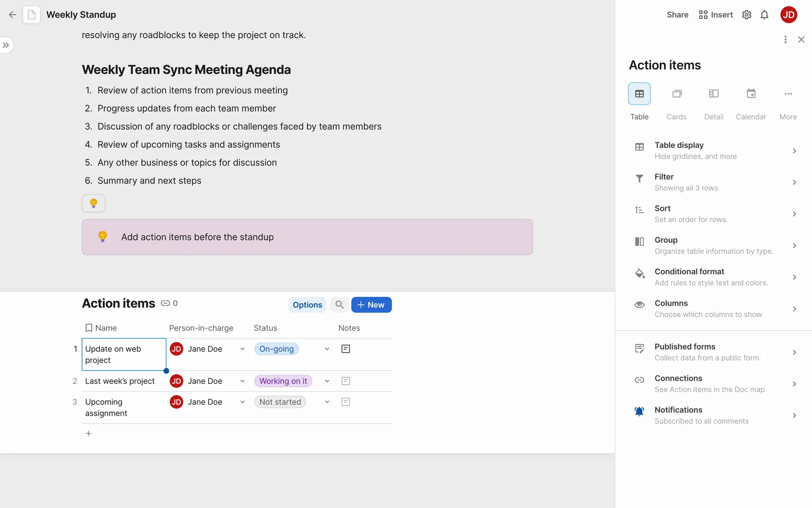Click lightbulb icon button above callout
This screenshot has height=508, width=812.
tap(93, 203)
